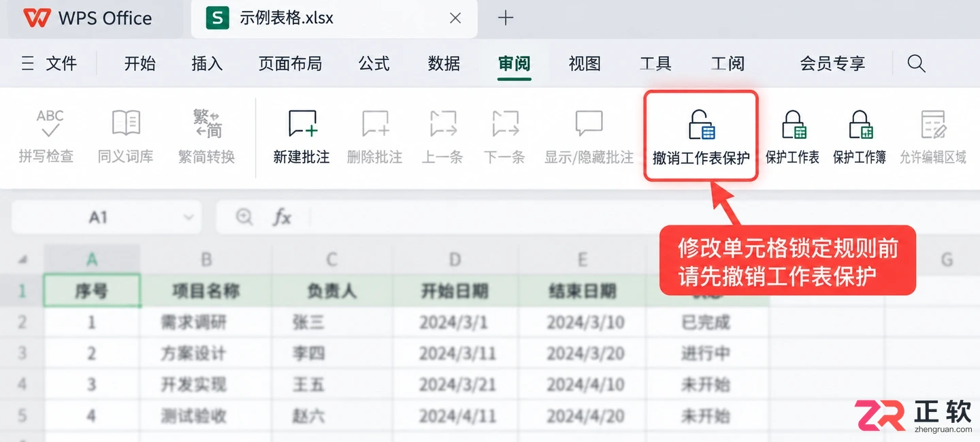Screen dimensions: 980x442
Task: Select column D header
Action: click(x=455, y=259)
